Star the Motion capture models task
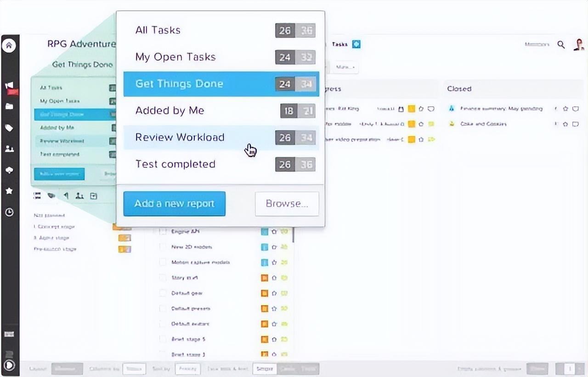The width and height of the screenshot is (588, 377). pos(274,263)
